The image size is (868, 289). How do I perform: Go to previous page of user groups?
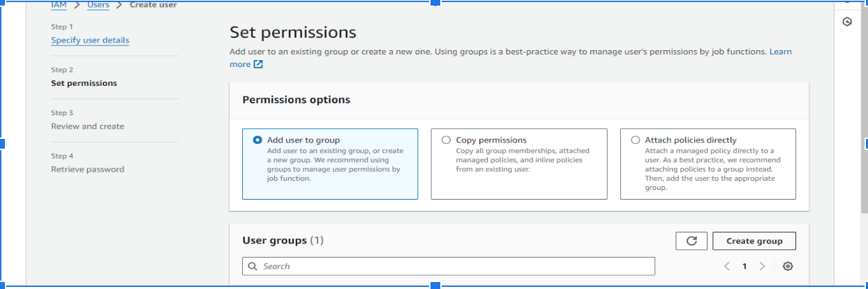click(727, 266)
